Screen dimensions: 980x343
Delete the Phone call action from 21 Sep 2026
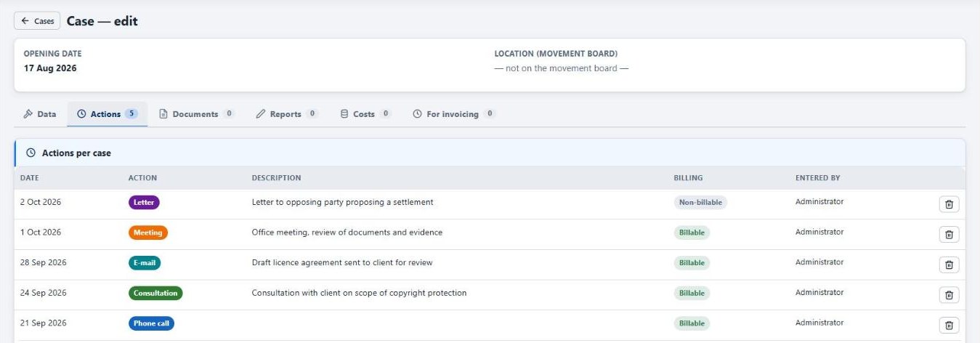point(949,325)
